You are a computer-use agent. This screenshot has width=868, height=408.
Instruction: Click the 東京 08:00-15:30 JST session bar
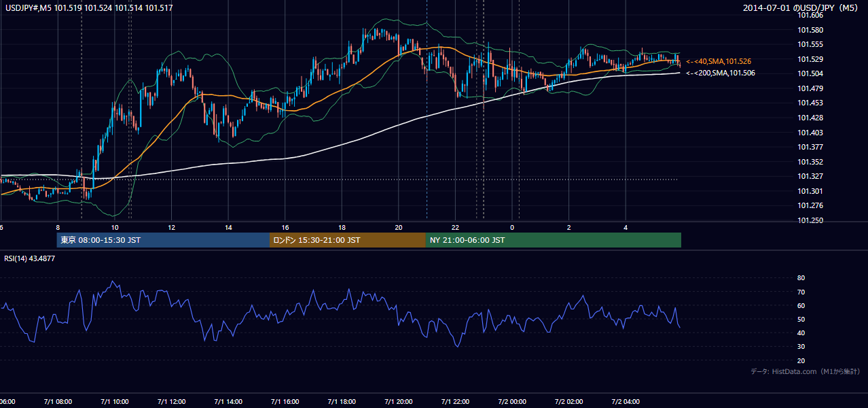click(163, 240)
